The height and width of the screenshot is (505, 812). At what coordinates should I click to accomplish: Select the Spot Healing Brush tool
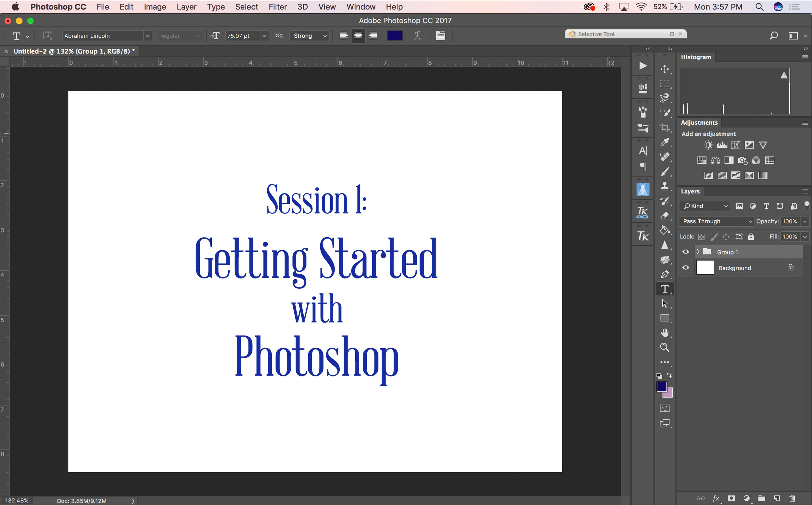pyautogui.click(x=665, y=157)
